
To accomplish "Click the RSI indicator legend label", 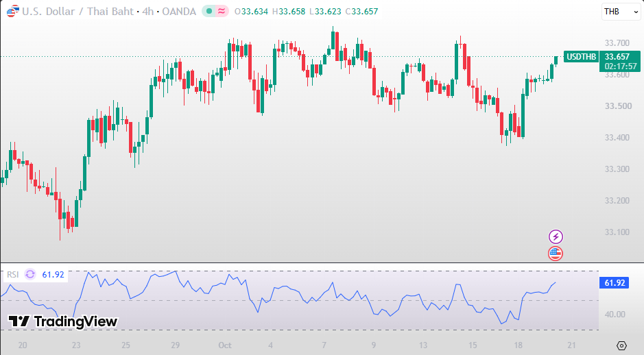I will (13, 275).
